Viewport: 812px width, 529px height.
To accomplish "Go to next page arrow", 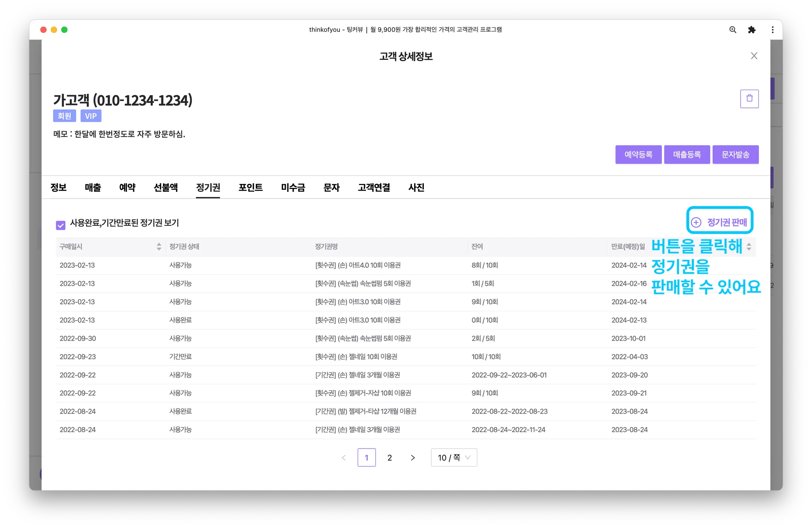I will pos(413,458).
